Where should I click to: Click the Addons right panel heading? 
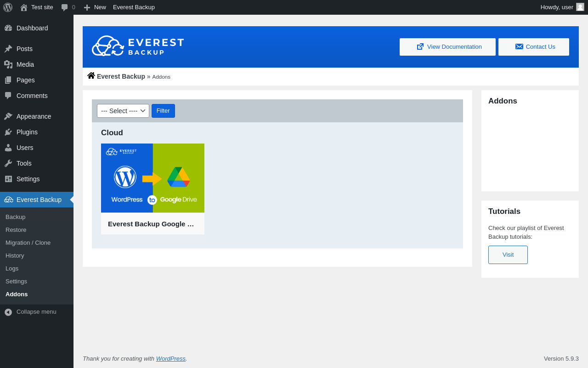tap(503, 101)
